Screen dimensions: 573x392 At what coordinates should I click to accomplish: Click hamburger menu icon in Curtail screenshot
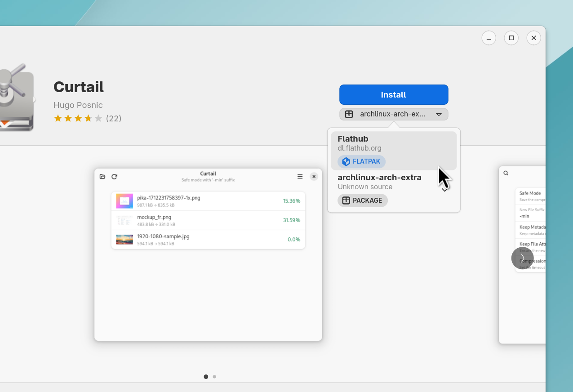300,177
